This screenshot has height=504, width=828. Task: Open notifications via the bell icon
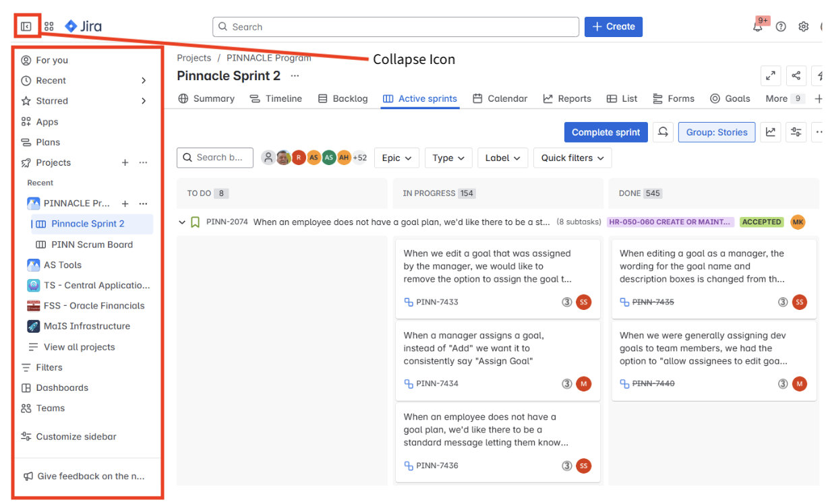coord(757,26)
